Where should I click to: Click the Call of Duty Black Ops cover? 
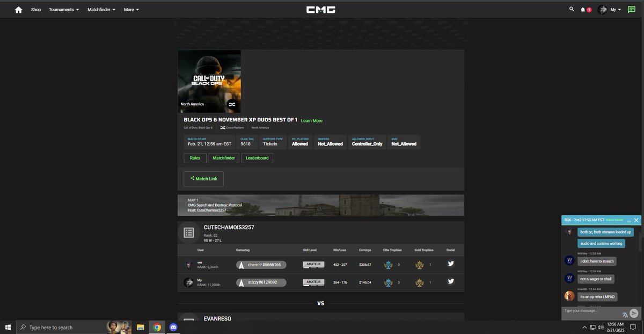coord(209,81)
